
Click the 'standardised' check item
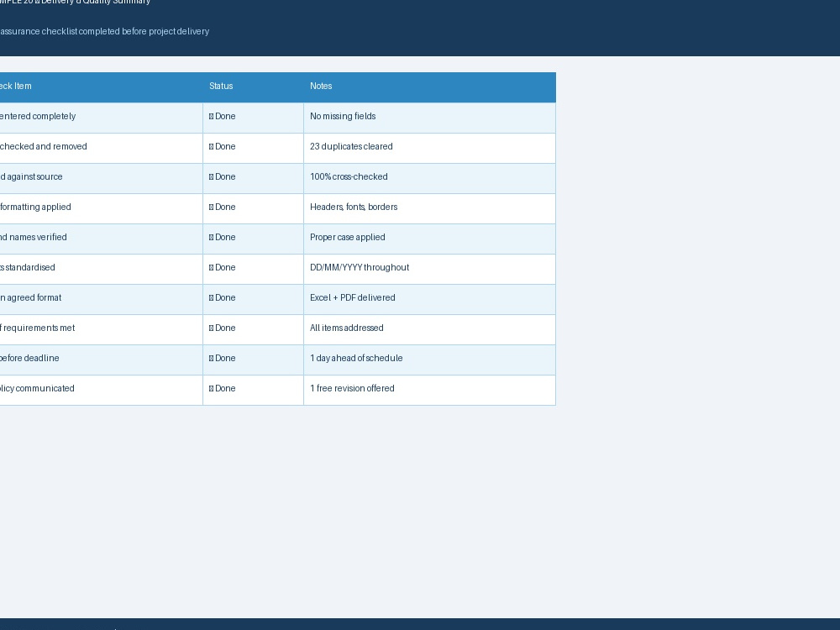point(102,269)
